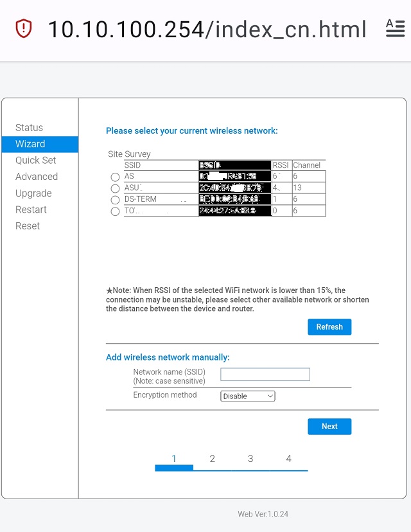Viewport: 411px width, 532px height.
Task: Select the ASU network radio button
Action: point(116,188)
